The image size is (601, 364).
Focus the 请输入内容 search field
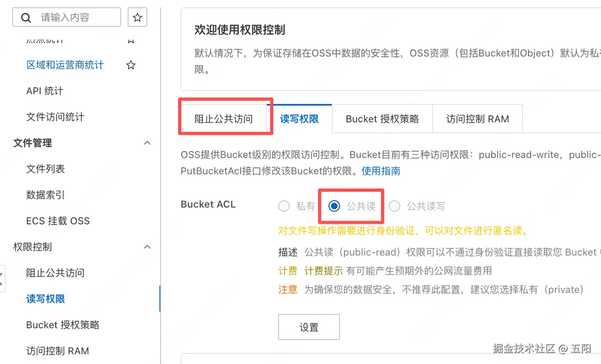(x=67, y=18)
